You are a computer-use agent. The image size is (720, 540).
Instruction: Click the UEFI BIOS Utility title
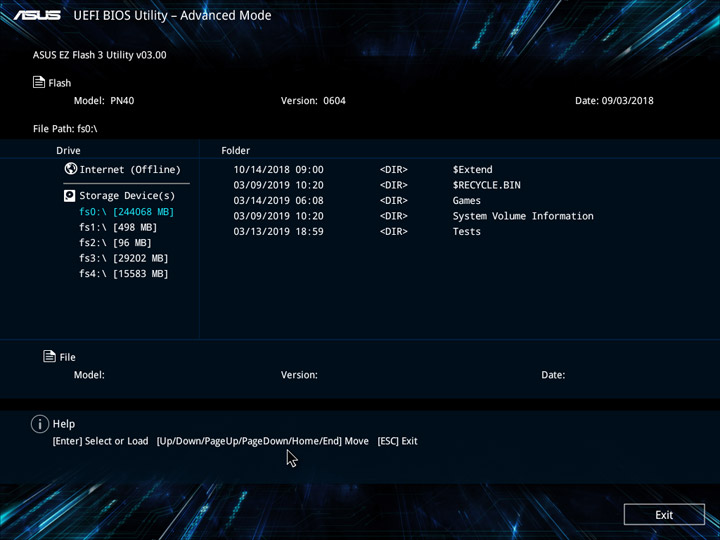172,16
